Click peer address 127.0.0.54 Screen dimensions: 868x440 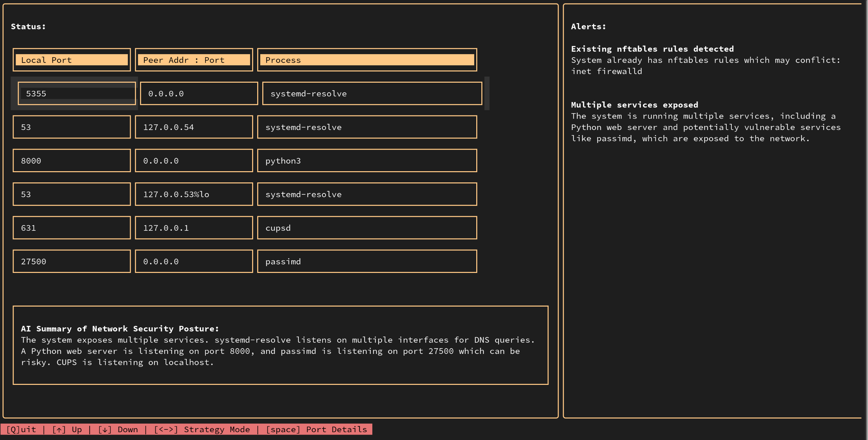pos(193,127)
